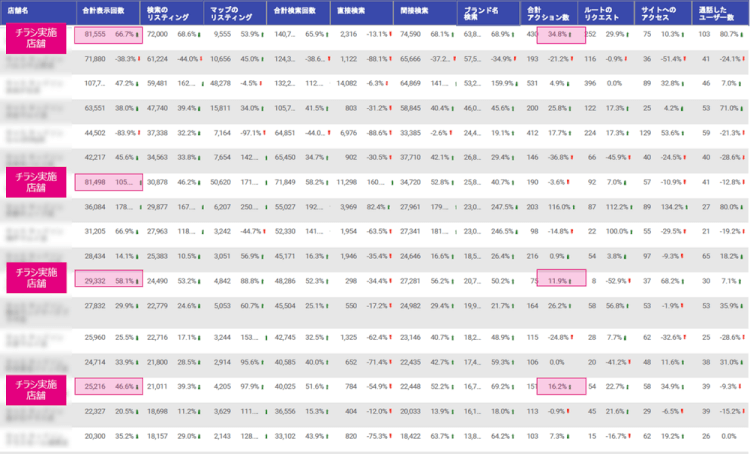Image resolution: width=750 pixels, height=454 pixels.
Task: Click the 42,217 cell
Action: click(x=95, y=157)
